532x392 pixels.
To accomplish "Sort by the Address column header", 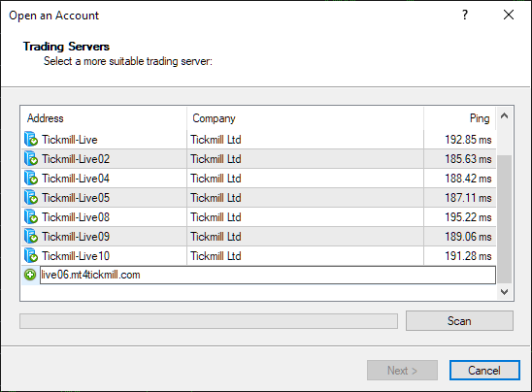I will tap(104, 118).
